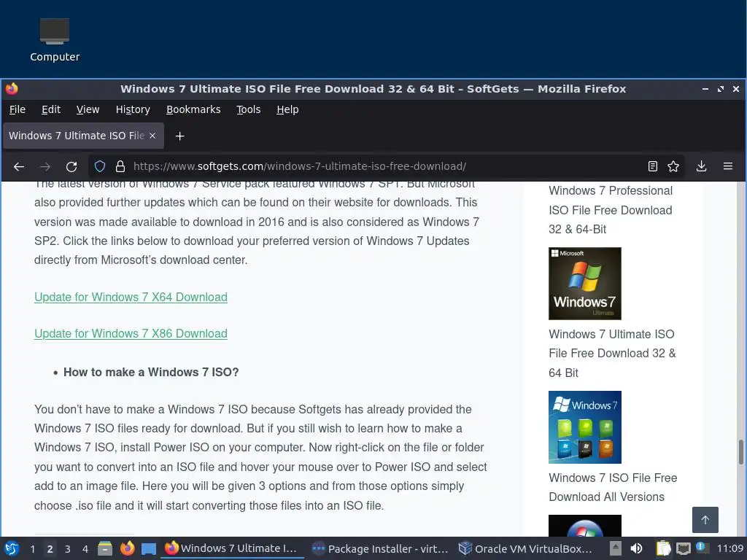Open Update for Windows 7 X86 Download link

tap(131, 333)
